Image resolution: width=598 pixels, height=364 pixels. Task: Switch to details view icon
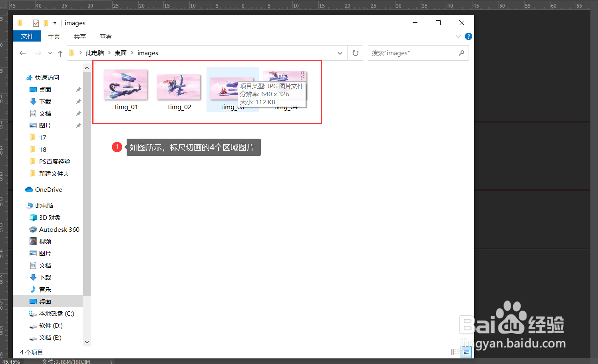tap(455, 352)
